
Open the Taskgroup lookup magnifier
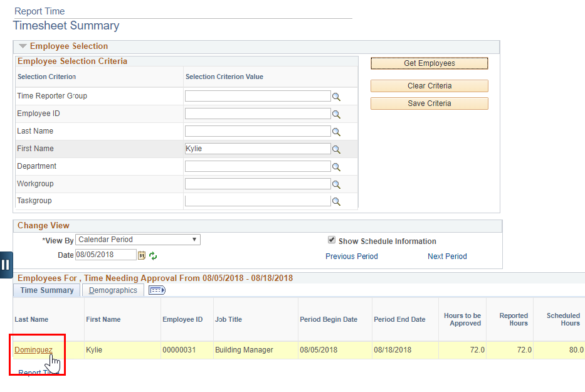337,200
